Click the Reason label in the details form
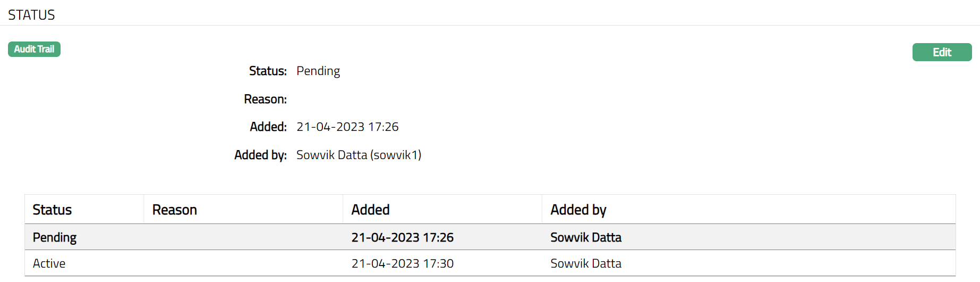Image resolution: width=980 pixels, height=282 pixels. (x=265, y=99)
